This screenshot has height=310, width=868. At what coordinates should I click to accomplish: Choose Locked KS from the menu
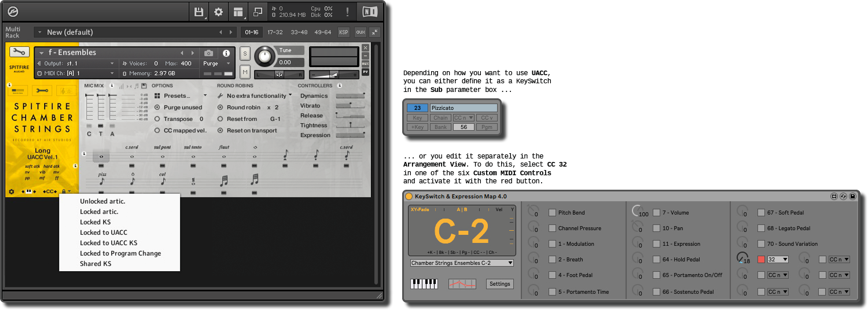coord(95,222)
